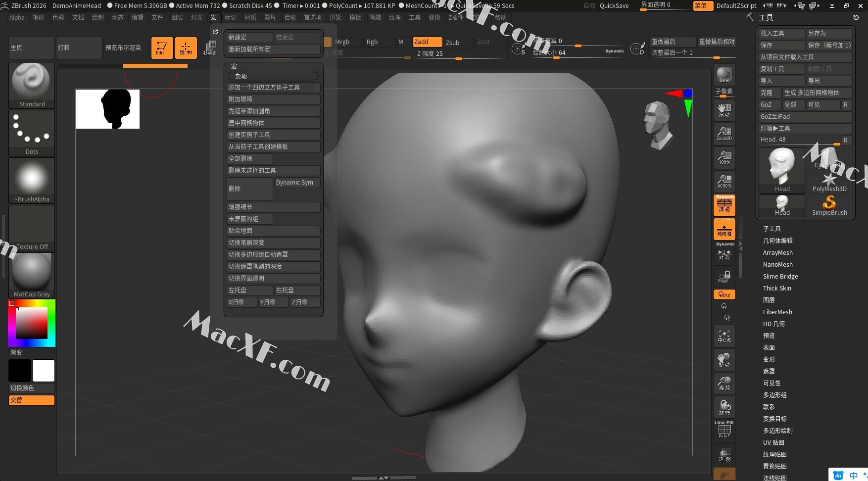Image resolution: width=868 pixels, height=481 pixels.
Task: Set canvas to 100% actual size
Action: (x=724, y=157)
